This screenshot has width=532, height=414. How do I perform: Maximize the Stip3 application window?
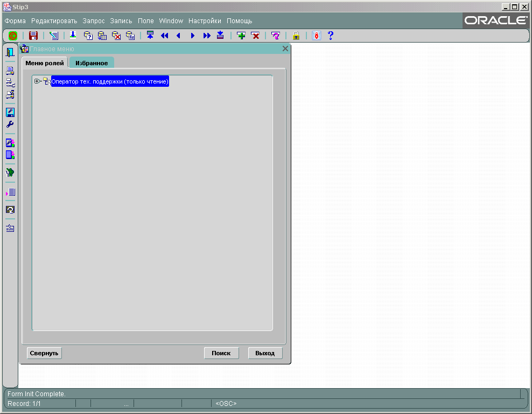click(x=515, y=7)
